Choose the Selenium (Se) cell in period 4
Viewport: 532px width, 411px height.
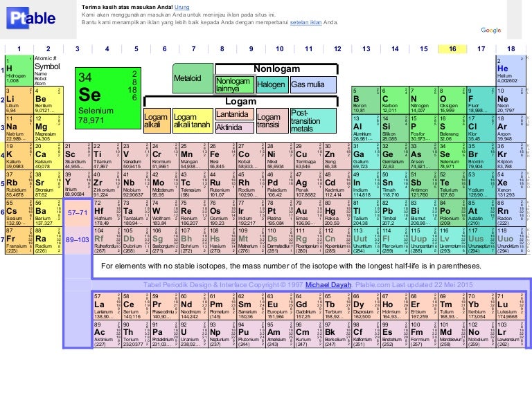click(x=452, y=156)
